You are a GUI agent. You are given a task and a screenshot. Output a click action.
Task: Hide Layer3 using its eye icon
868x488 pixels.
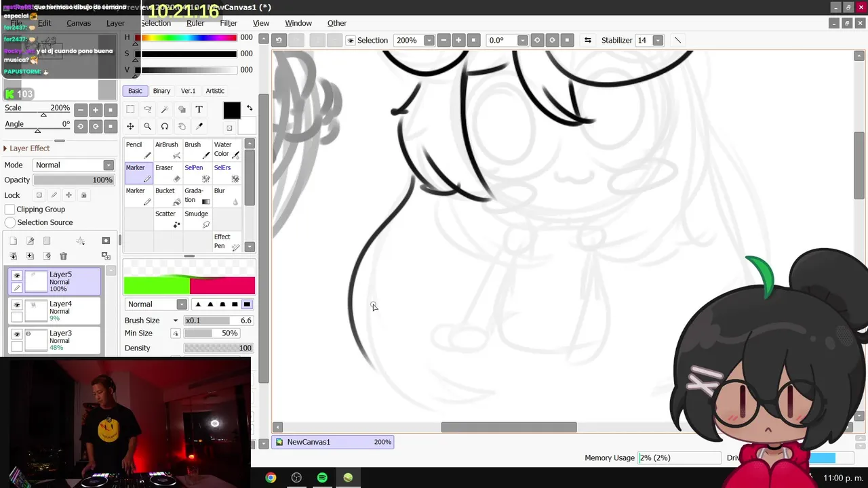click(x=17, y=333)
